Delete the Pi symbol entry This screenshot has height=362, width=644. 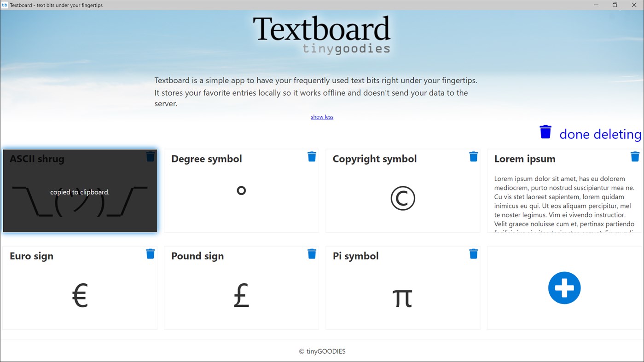click(x=473, y=253)
